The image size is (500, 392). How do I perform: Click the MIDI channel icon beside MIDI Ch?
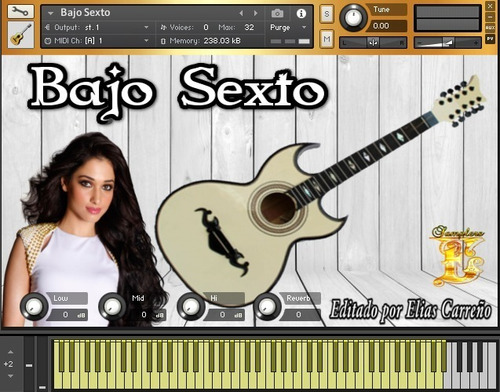48,41
